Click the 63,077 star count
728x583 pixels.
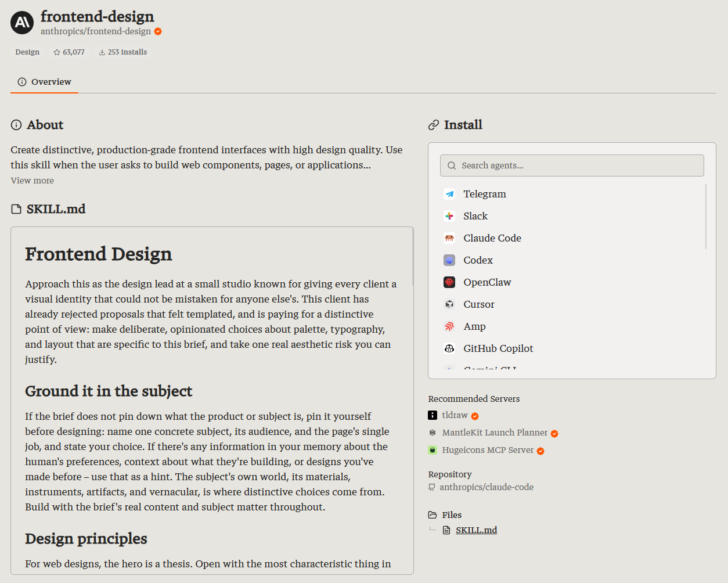pos(74,52)
